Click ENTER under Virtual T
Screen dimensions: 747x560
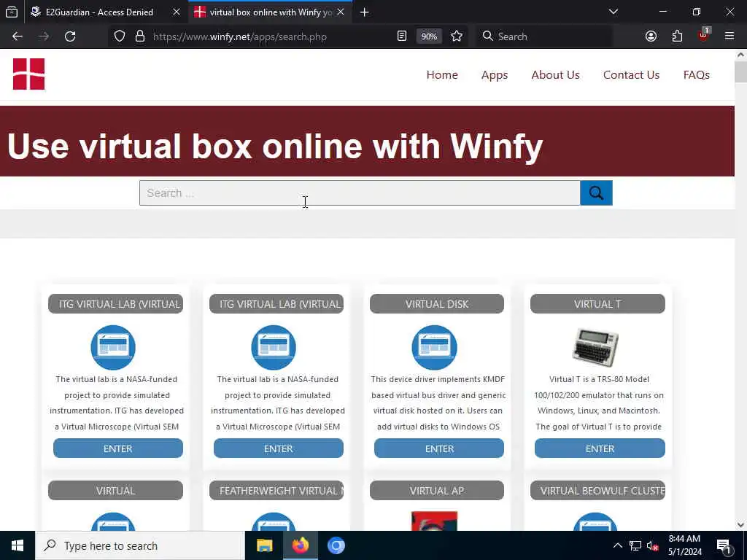[x=600, y=448]
